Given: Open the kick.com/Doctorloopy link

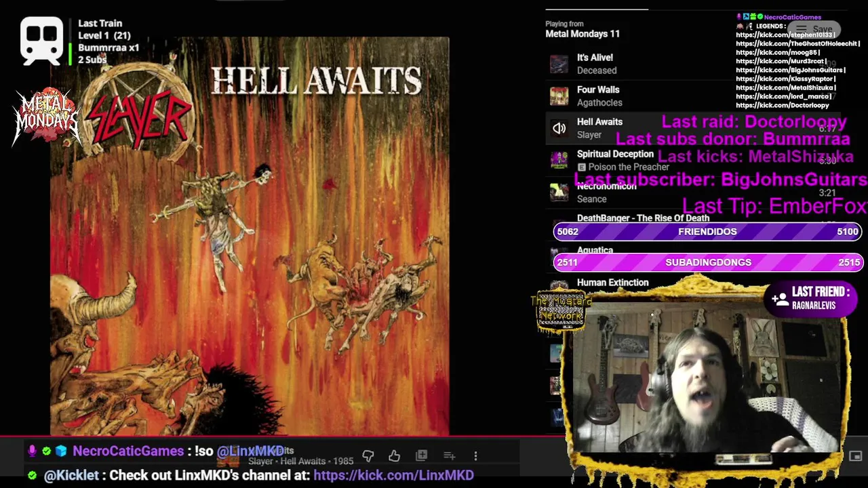Looking at the screenshot, I should [783, 105].
